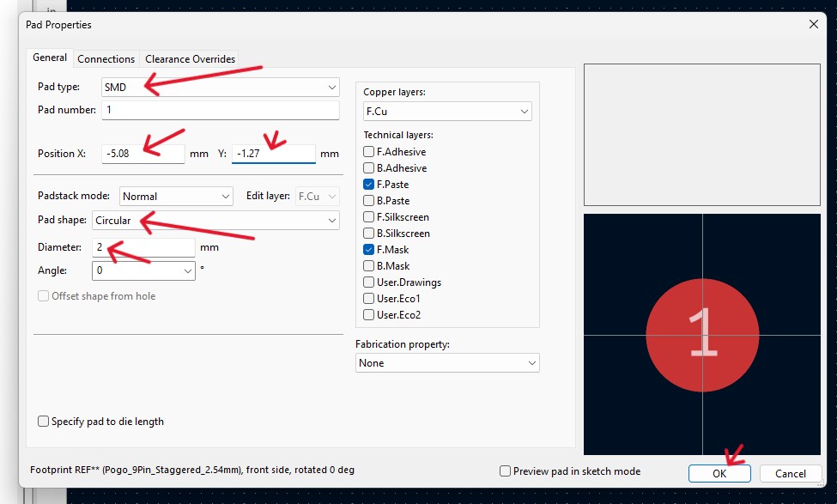Enable "Specify pad to die length"
This screenshot has width=837, height=504.
[44, 421]
